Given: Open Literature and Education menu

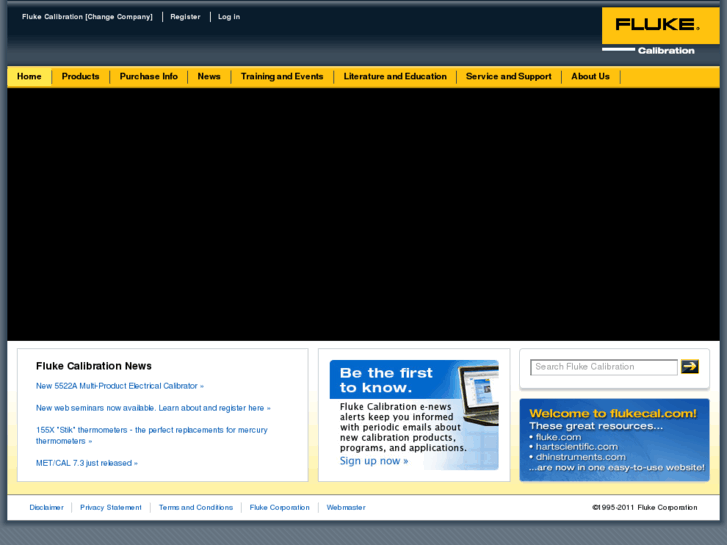Looking at the screenshot, I should [x=395, y=77].
